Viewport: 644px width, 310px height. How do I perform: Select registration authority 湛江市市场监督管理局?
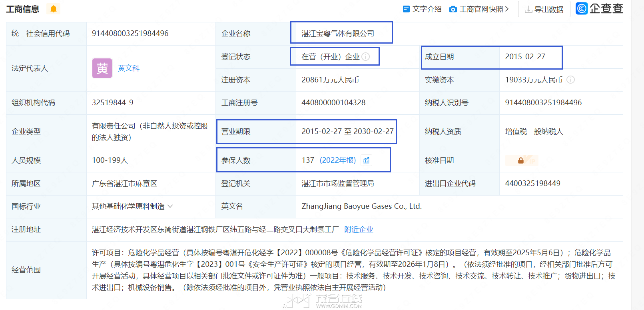(x=338, y=184)
